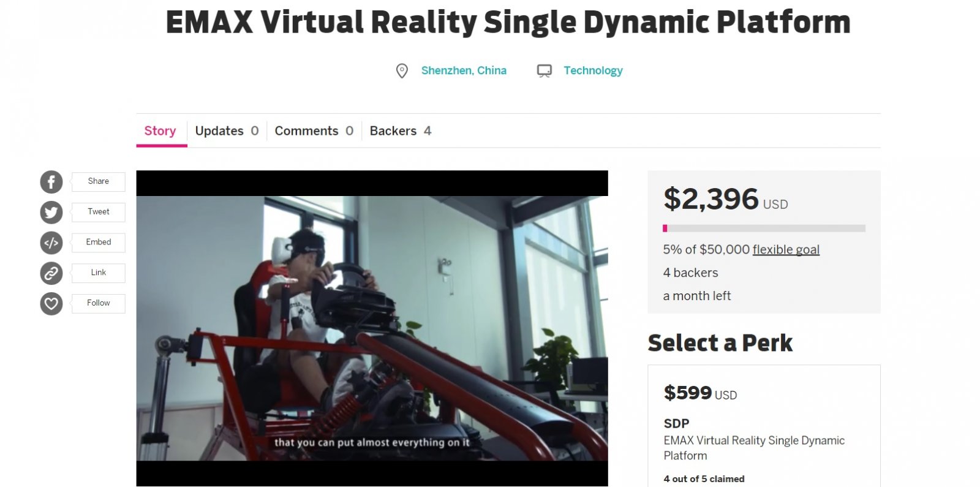Click the location pin icon

402,71
